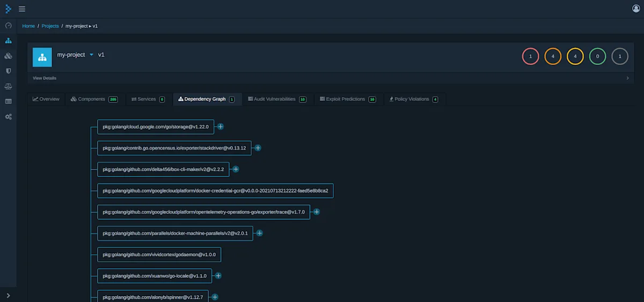Click the first orange count circle

coord(553,56)
